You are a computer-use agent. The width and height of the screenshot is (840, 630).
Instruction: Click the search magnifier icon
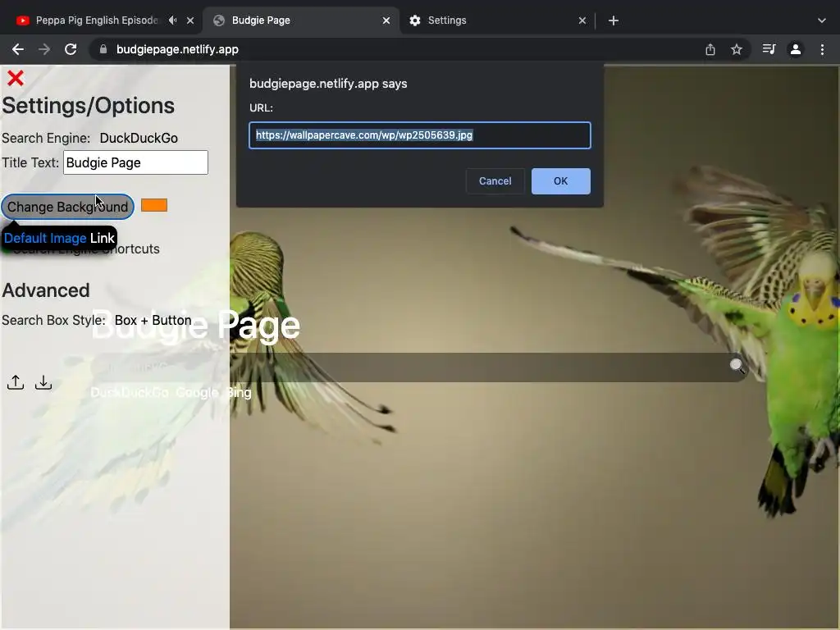pyautogui.click(x=737, y=366)
